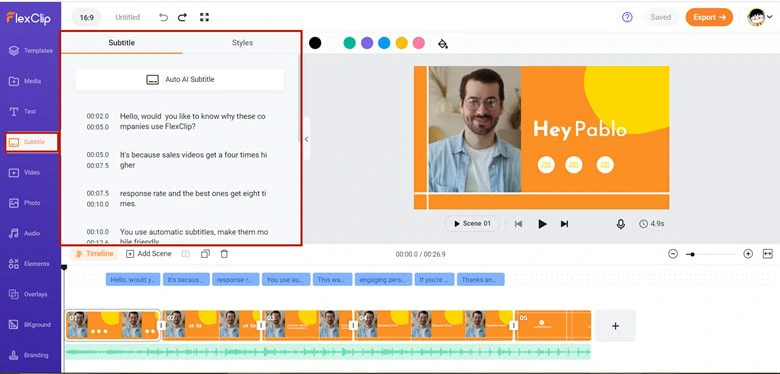Delete the selected scene with trash icon

[224, 254]
